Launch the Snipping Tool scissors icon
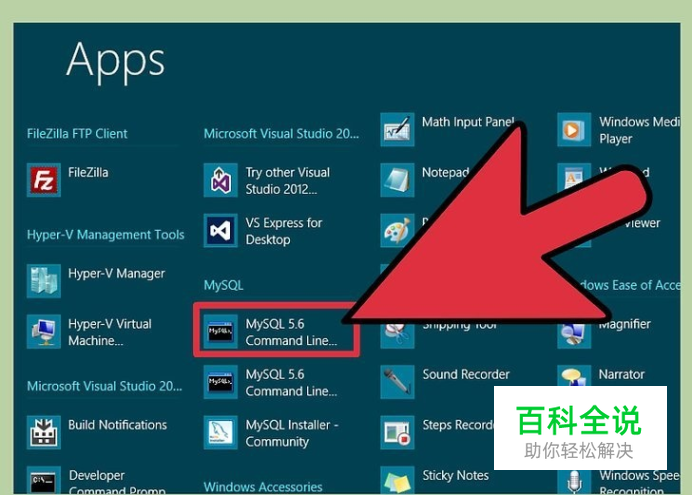The image size is (692, 495). point(397,334)
